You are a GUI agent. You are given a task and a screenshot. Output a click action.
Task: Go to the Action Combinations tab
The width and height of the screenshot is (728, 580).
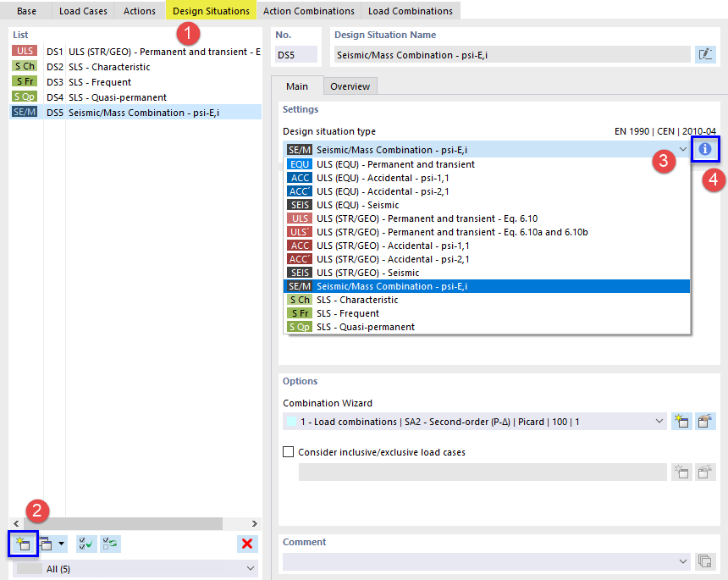[309, 11]
